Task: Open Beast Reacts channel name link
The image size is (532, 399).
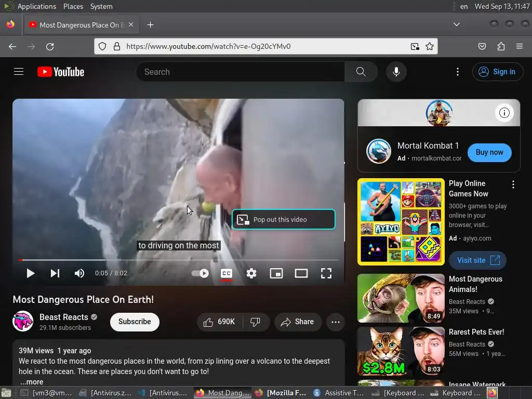Action: [x=64, y=317]
